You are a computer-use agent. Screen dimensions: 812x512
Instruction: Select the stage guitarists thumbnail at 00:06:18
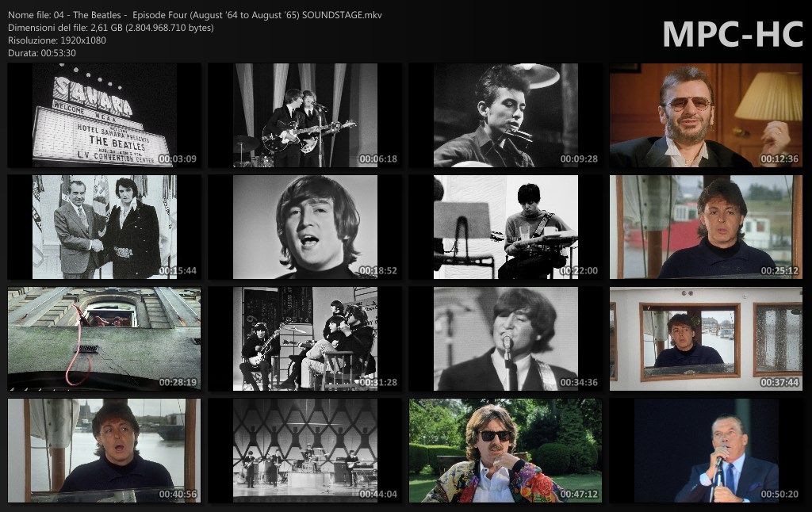[x=304, y=115]
